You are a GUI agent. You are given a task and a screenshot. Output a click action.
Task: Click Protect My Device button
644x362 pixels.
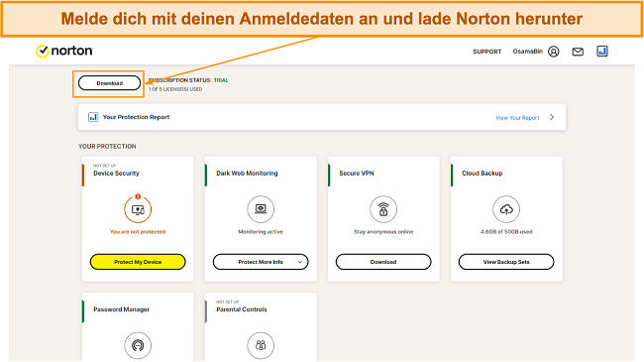pyautogui.click(x=138, y=262)
